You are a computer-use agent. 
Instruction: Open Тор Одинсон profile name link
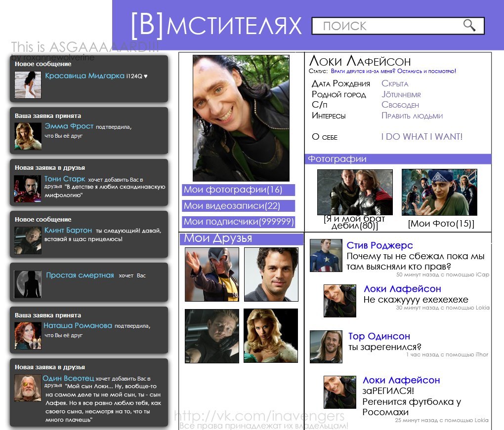point(379,336)
